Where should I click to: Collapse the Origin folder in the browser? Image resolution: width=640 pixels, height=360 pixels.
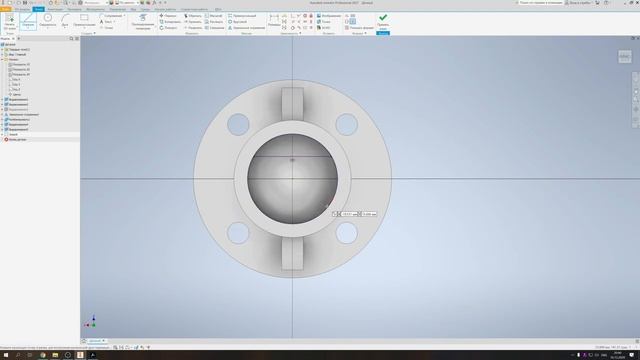2,60
